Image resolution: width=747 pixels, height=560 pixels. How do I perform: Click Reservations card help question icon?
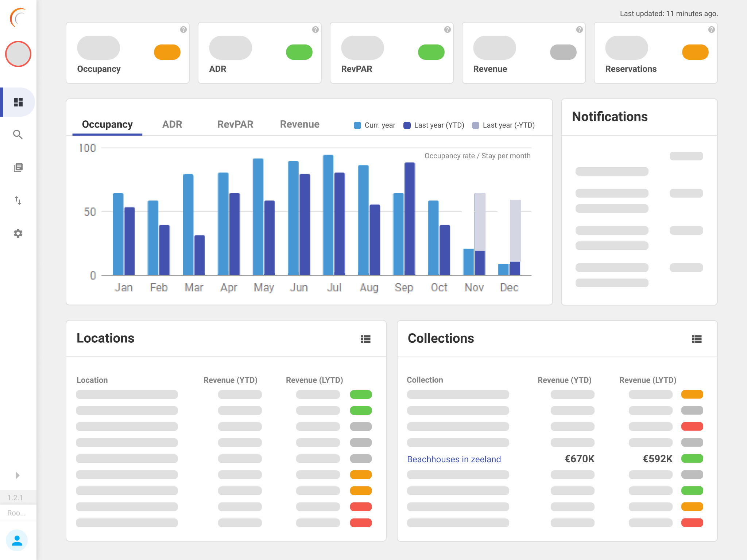point(711,30)
